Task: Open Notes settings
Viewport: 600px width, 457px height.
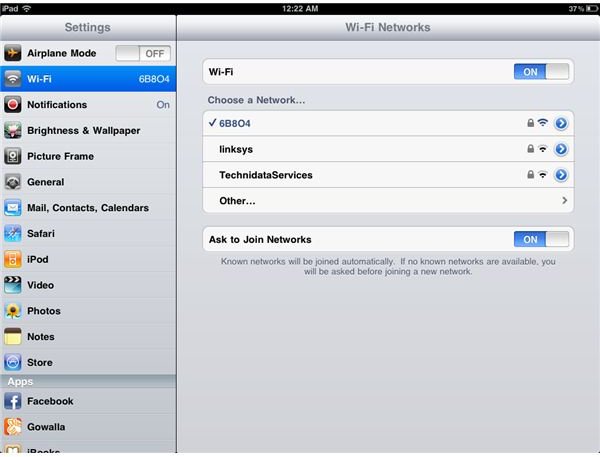Action: (x=88, y=337)
